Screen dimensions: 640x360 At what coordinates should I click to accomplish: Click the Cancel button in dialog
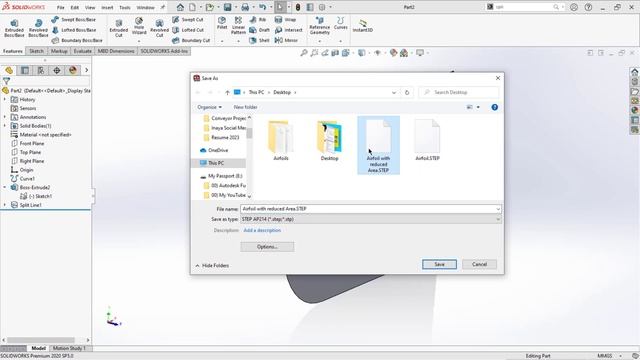point(479,264)
